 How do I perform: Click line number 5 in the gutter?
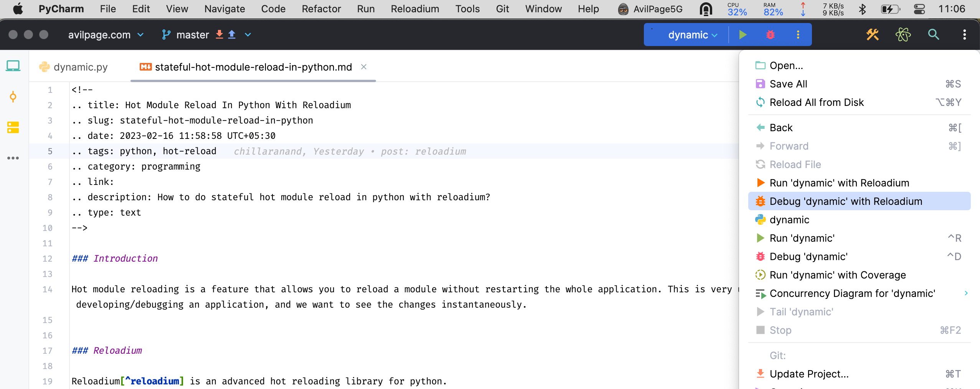[x=50, y=151]
